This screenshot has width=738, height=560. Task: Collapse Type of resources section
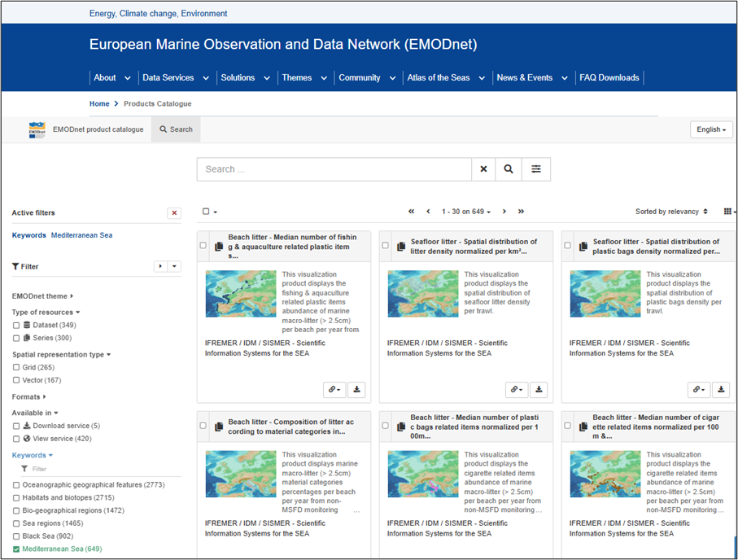(46, 313)
